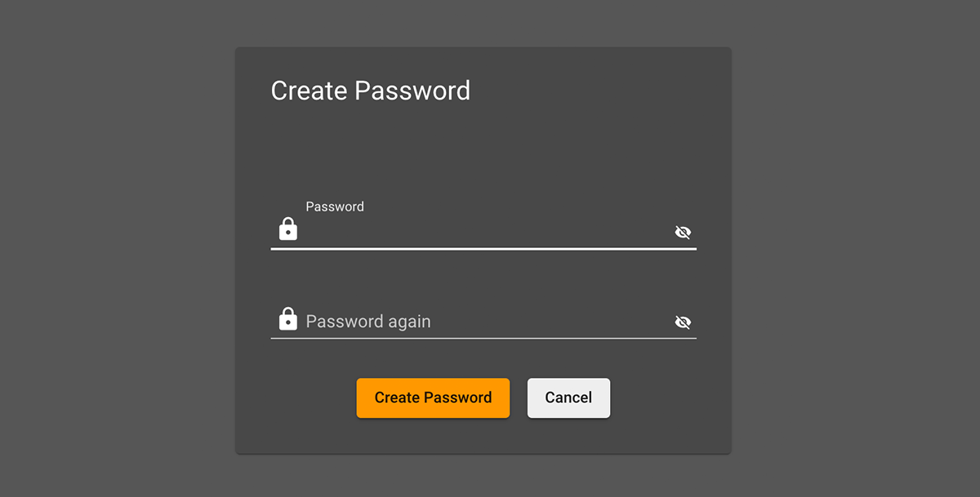Toggle the crossed-out eye on Password again

[x=683, y=322]
